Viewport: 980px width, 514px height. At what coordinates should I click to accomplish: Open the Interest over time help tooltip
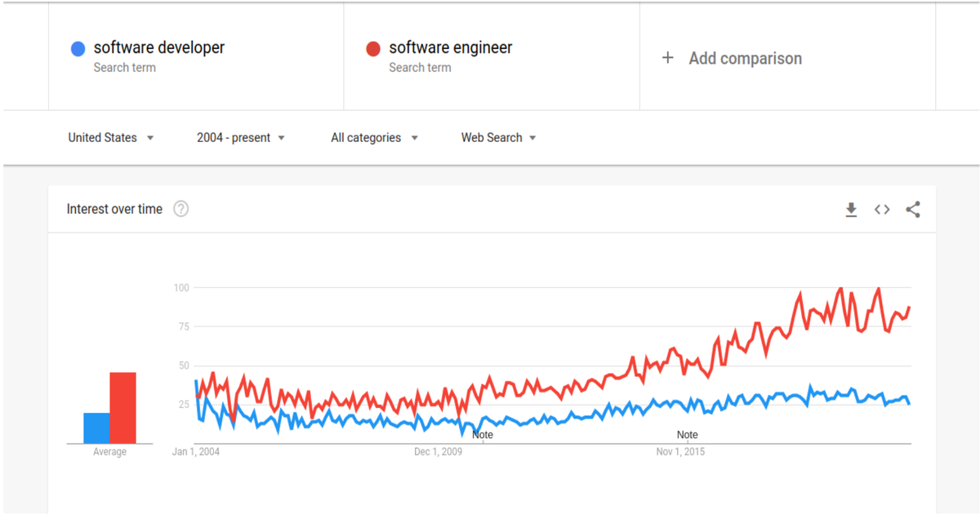(x=180, y=209)
